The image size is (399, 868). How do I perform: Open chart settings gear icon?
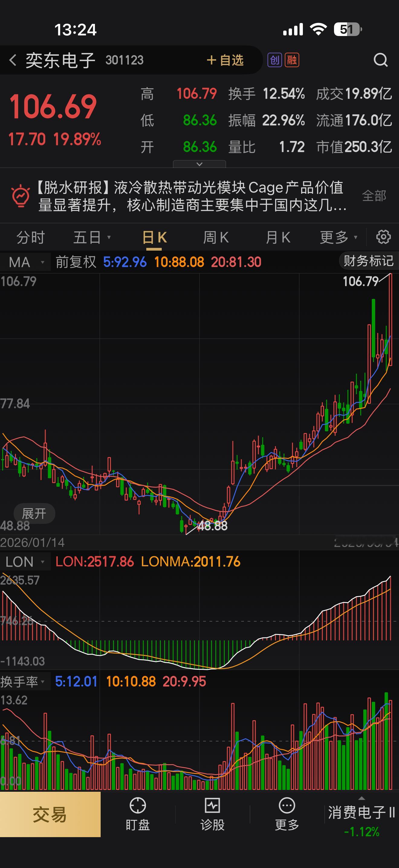pyautogui.click(x=383, y=237)
